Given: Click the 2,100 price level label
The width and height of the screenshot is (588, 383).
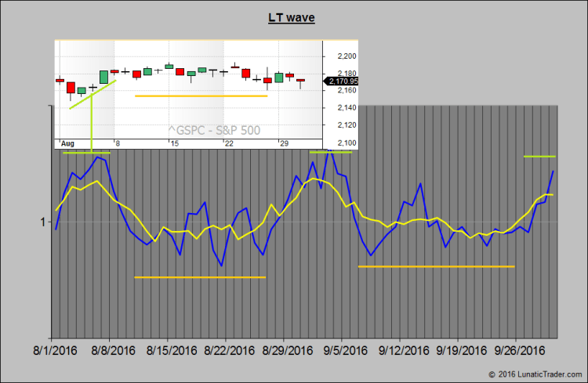Looking at the screenshot, I should (x=347, y=143).
